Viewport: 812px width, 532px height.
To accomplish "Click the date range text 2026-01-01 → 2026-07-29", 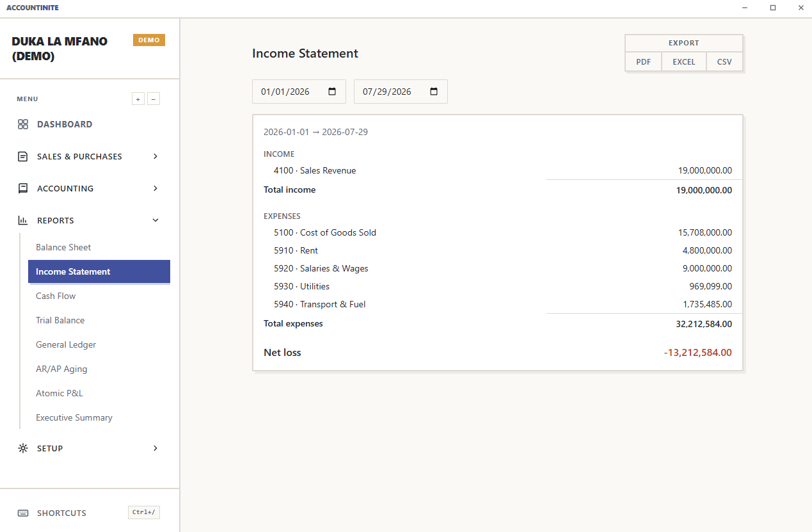I will pos(315,133).
